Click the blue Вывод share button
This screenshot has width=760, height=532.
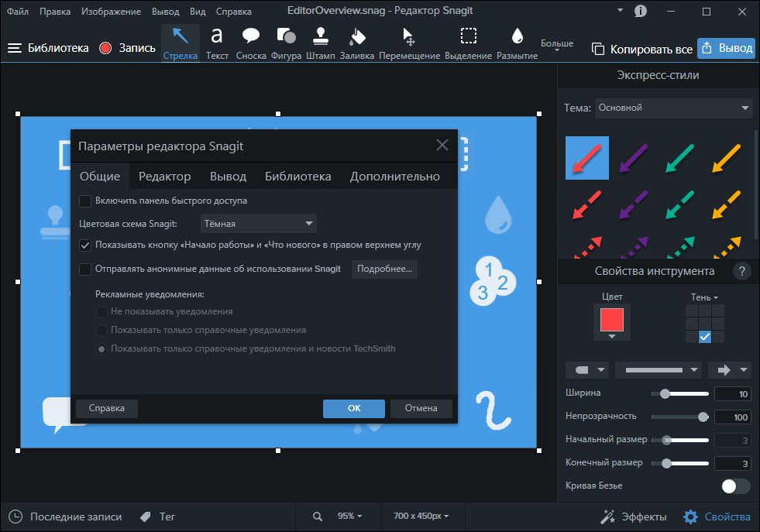click(726, 48)
